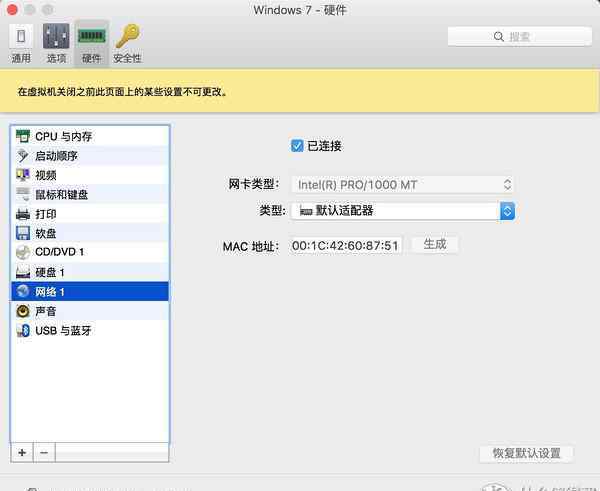Viewport: 600px width, 491px height.
Task: Select the 鼠标和键盘 row
Action: pyautogui.click(x=90, y=194)
